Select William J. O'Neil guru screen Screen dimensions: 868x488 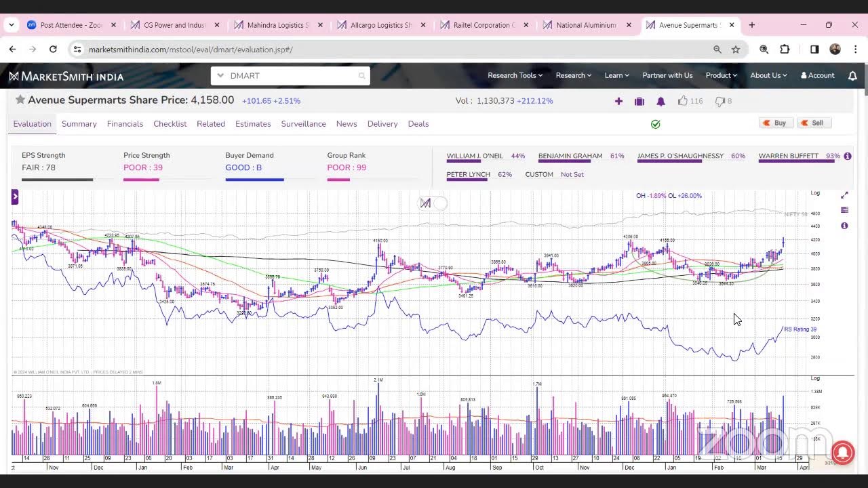click(475, 156)
